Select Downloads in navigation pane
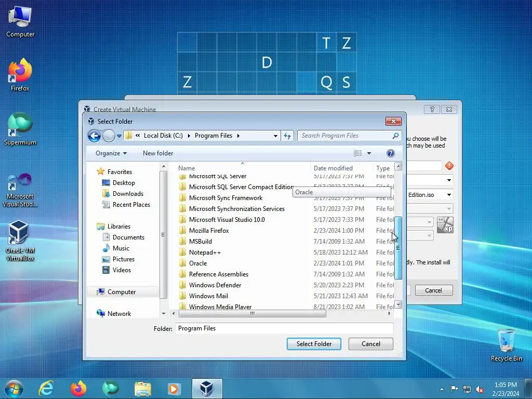Image resolution: width=532 pixels, height=399 pixels. point(128,194)
